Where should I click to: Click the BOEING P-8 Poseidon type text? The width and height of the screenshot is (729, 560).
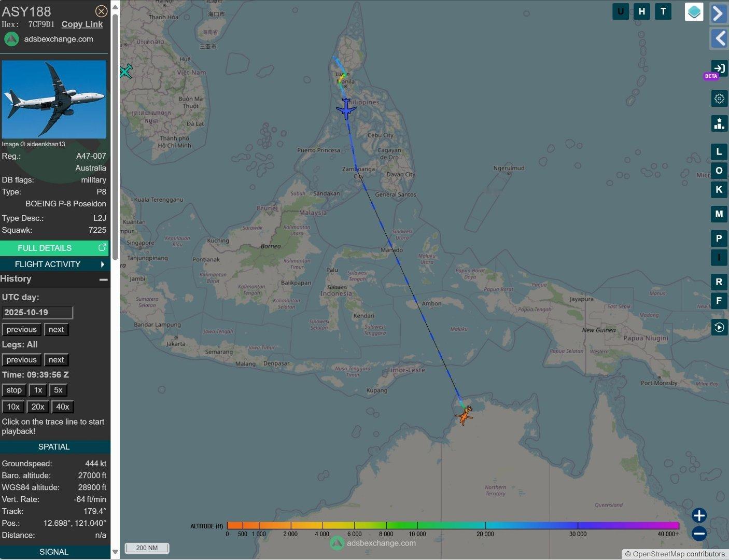pos(66,204)
